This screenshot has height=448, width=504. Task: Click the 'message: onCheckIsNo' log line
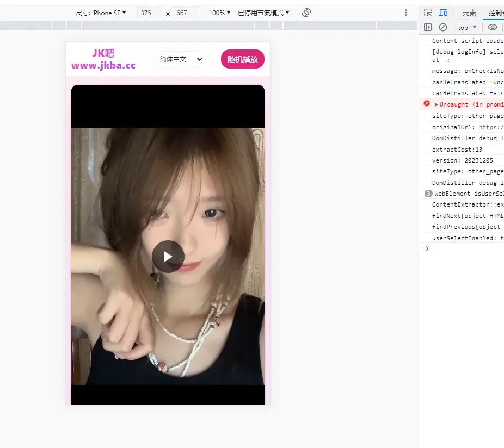tap(468, 71)
